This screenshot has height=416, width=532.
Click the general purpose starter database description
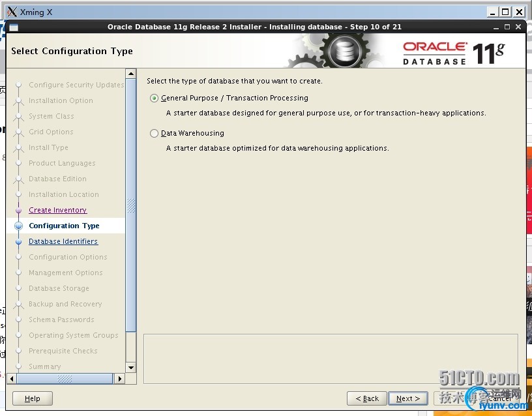pyautogui.click(x=326, y=113)
